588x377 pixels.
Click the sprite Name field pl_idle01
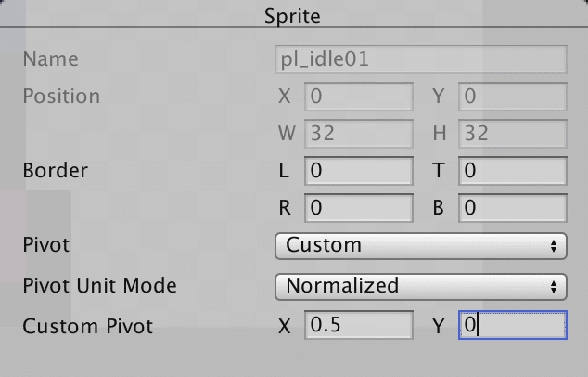(x=420, y=59)
